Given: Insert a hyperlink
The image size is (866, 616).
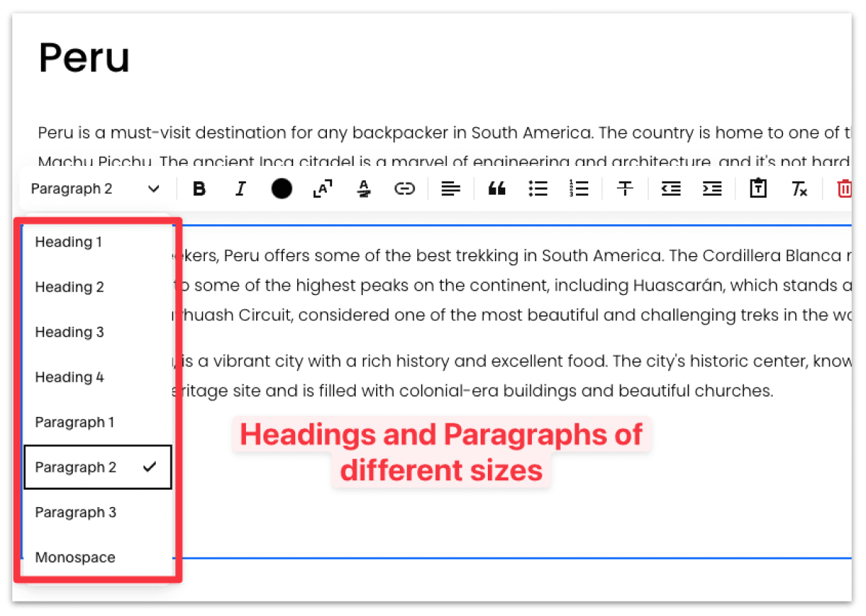Looking at the screenshot, I should click(x=405, y=188).
